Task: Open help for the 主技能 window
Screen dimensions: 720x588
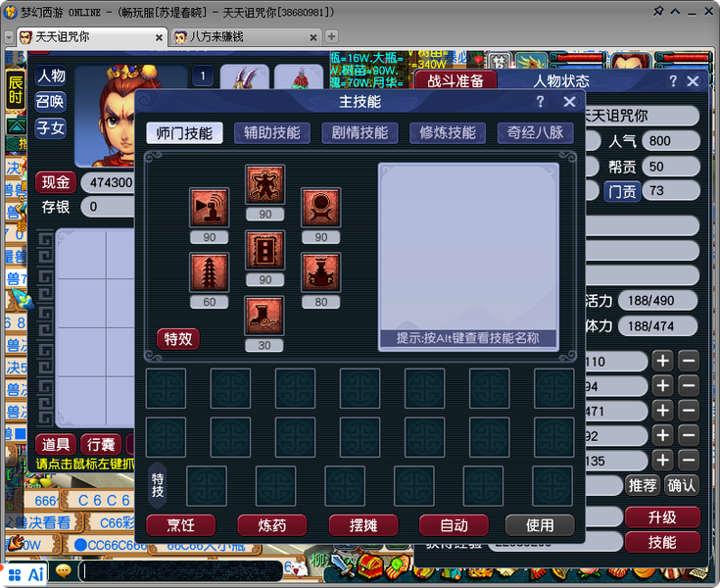Action: point(541,102)
